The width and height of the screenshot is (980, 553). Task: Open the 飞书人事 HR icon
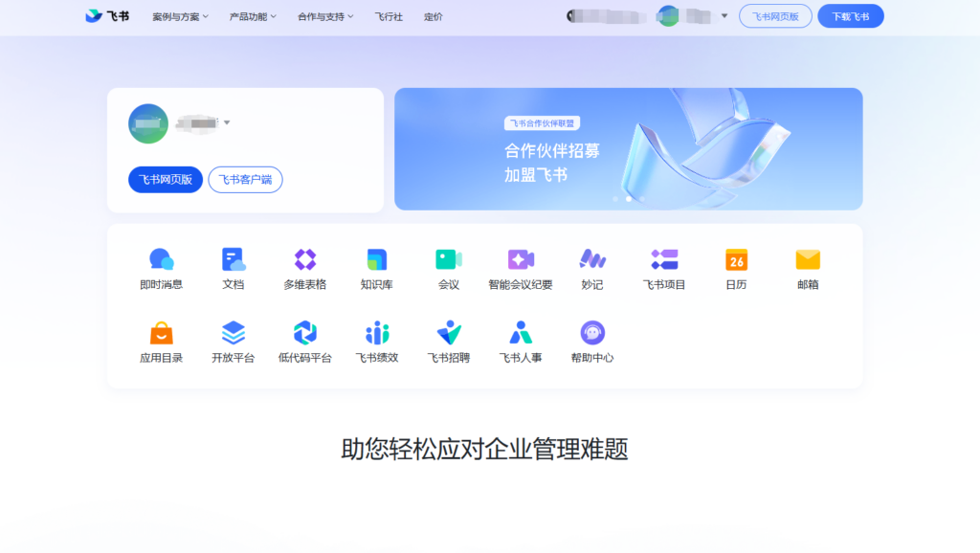coord(521,333)
